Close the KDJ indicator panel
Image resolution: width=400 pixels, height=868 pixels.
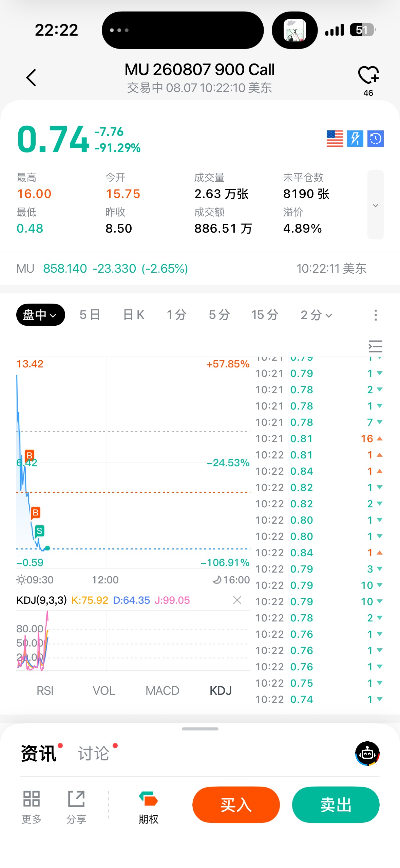click(x=237, y=600)
